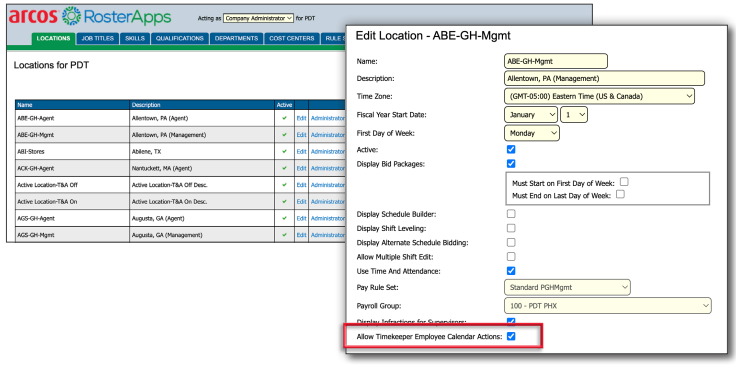This screenshot has height=366, width=736.
Task: Open the Acting as Company Administrator dropdown
Action: coord(258,18)
